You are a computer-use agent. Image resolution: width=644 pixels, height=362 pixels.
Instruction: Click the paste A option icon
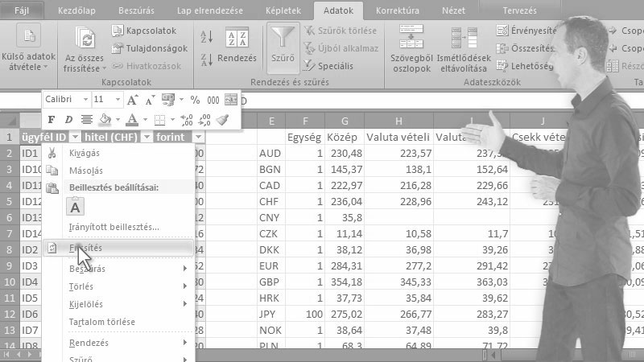point(75,207)
